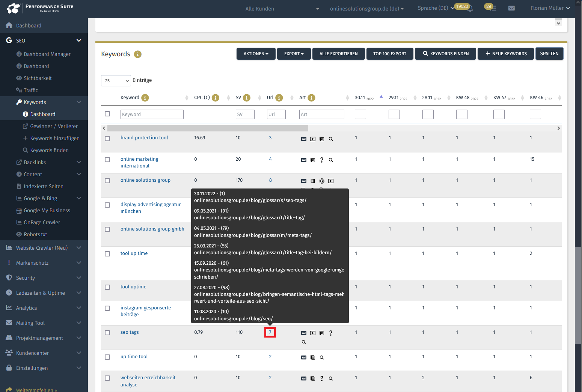The width and height of the screenshot is (582, 392).
Task: Check the tool up time row
Action: [x=107, y=254]
